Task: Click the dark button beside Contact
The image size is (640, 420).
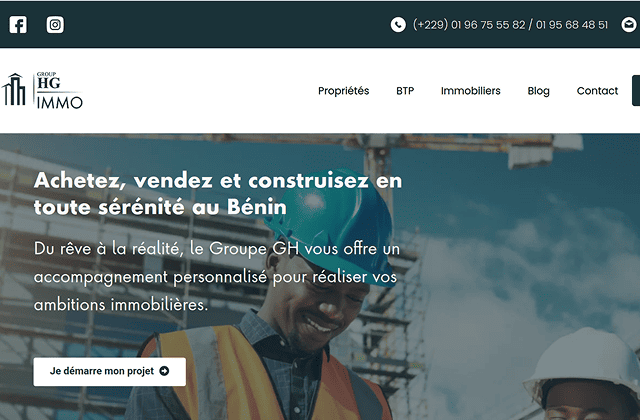Action: click(636, 90)
